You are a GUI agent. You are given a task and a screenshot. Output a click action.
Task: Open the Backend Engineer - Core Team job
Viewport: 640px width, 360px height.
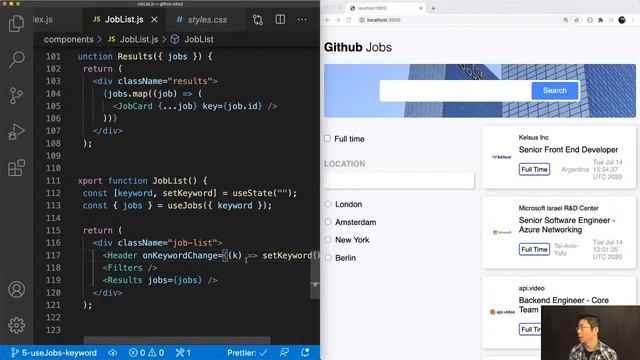[563, 305]
